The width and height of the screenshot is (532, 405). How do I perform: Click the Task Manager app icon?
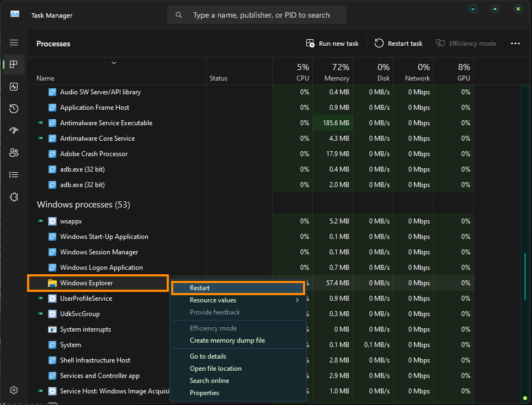pos(14,14)
